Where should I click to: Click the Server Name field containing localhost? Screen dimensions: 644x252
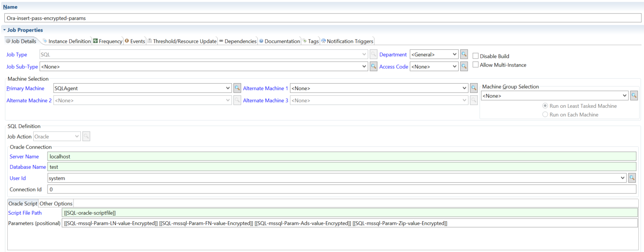tap(342, 156)
